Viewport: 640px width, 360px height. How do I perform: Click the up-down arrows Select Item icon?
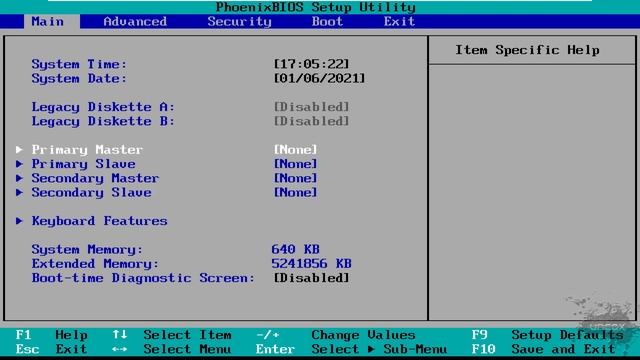[120, 335]
